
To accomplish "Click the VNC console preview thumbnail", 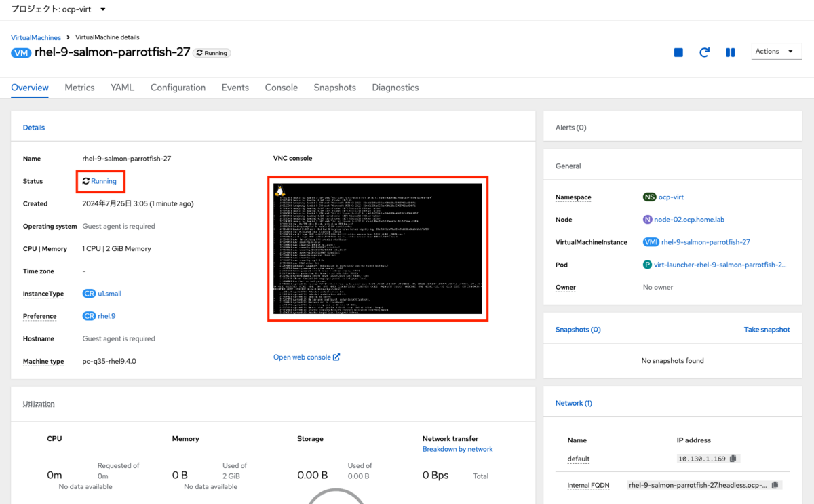I will (x=378, y=249).
